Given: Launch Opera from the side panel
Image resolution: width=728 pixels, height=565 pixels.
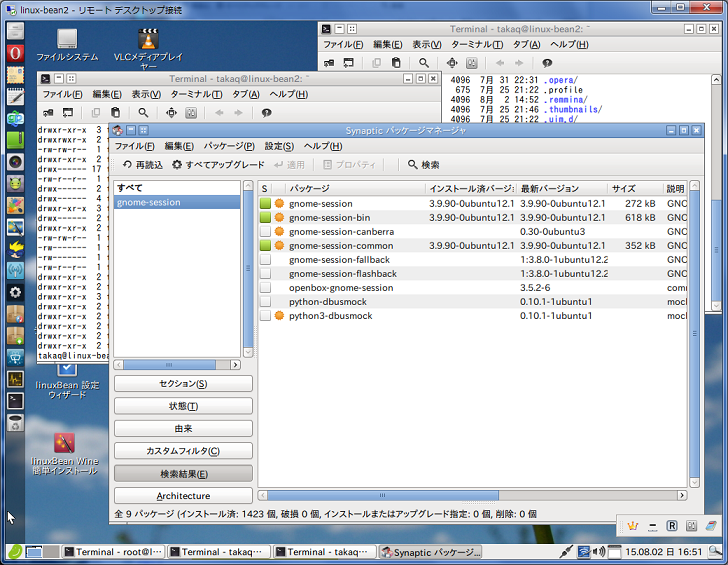Looking at the screenshot, I should (15, 53).
